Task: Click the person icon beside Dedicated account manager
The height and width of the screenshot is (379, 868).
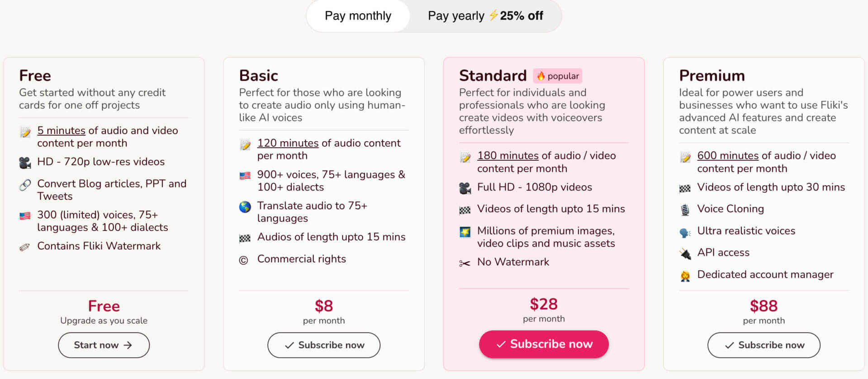Action: (685, 276)
